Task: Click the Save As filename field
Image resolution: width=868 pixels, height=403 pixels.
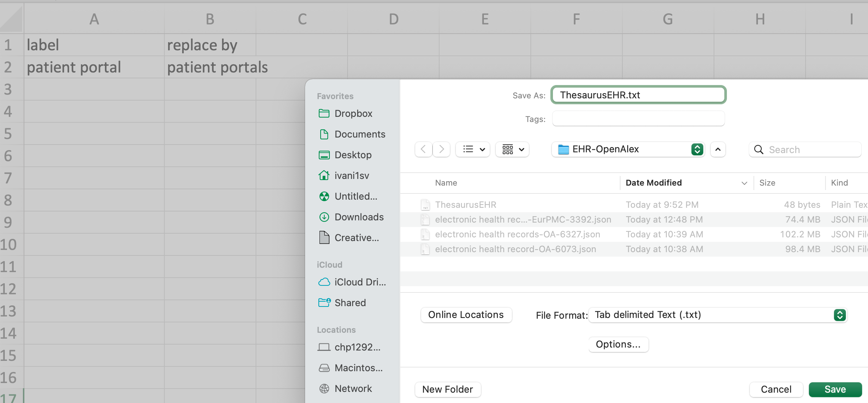Action: pyautogui.click(x=638, y=95)
